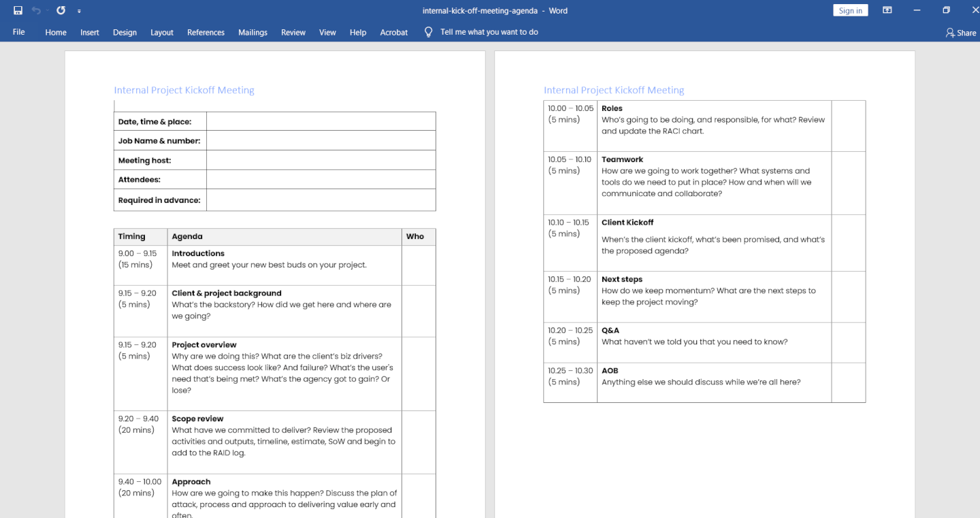Click the Ribbon Display Options icon
The height and width of the screenshot is (518, 980).
(x=887, y=10)
